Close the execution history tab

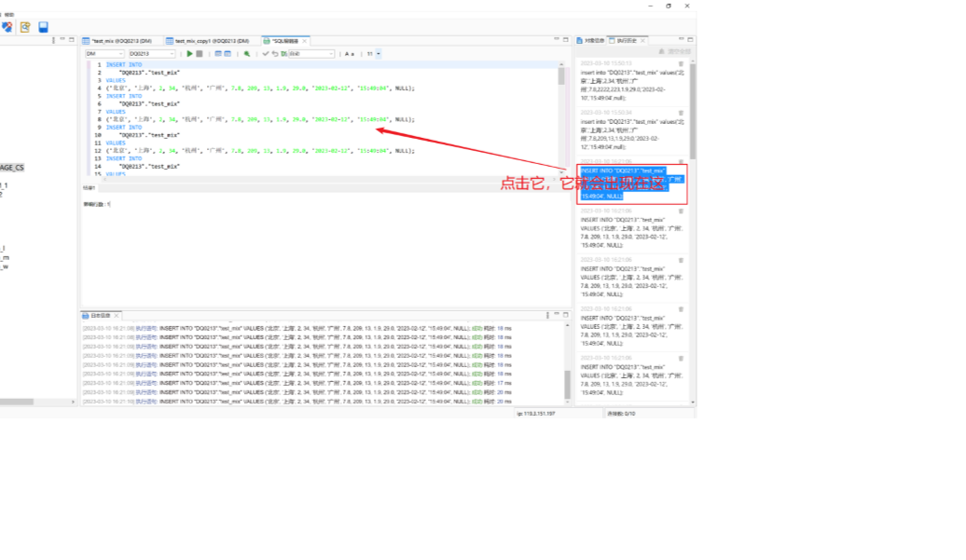[x=642, y=41]
